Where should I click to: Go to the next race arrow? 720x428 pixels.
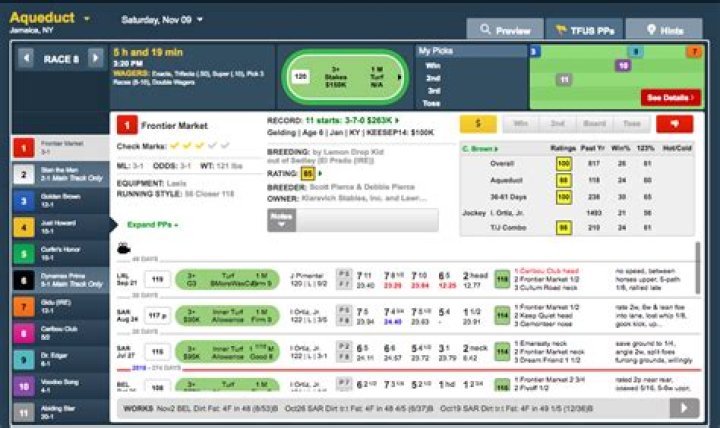[x=96, y=58]
